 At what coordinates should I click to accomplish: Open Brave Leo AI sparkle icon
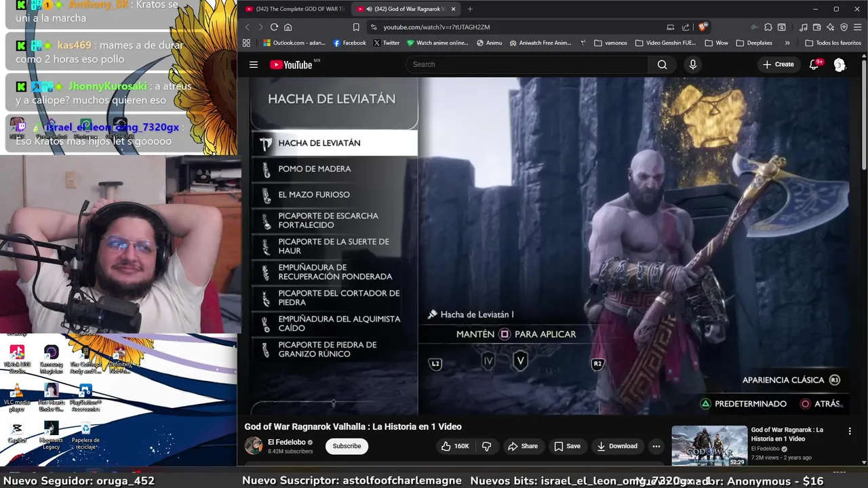click(x=830, y=27)
